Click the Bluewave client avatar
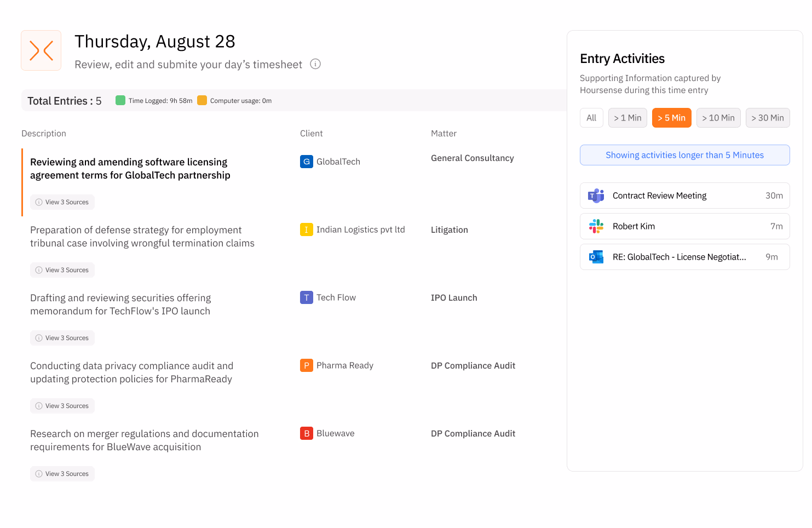Viewport: 812px width, 528px height. (x=307, y=433)
